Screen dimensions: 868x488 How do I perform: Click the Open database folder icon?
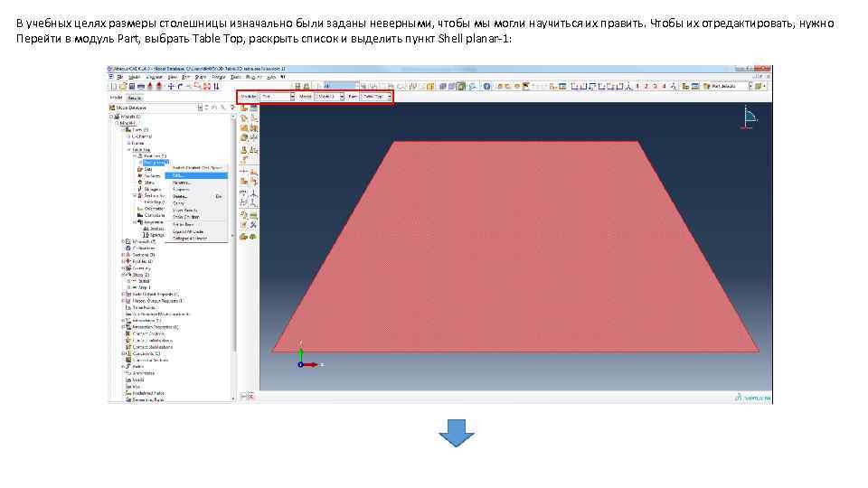(x=123, y=87)
